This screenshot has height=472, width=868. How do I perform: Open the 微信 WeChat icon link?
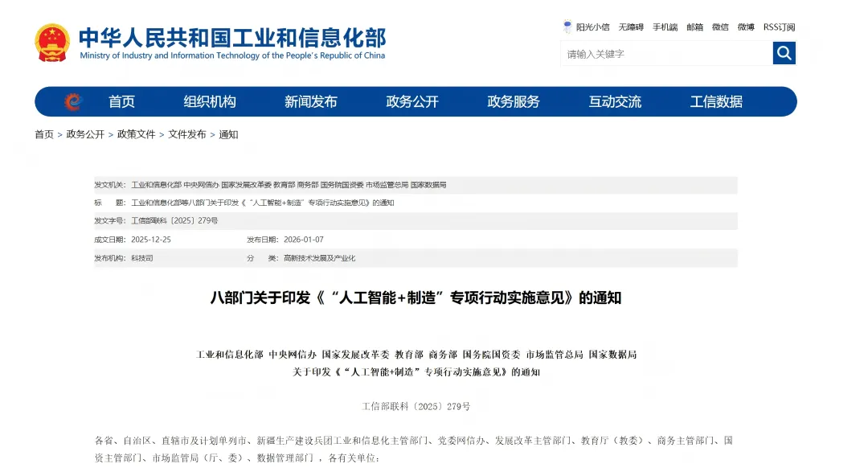pos(719,26)
